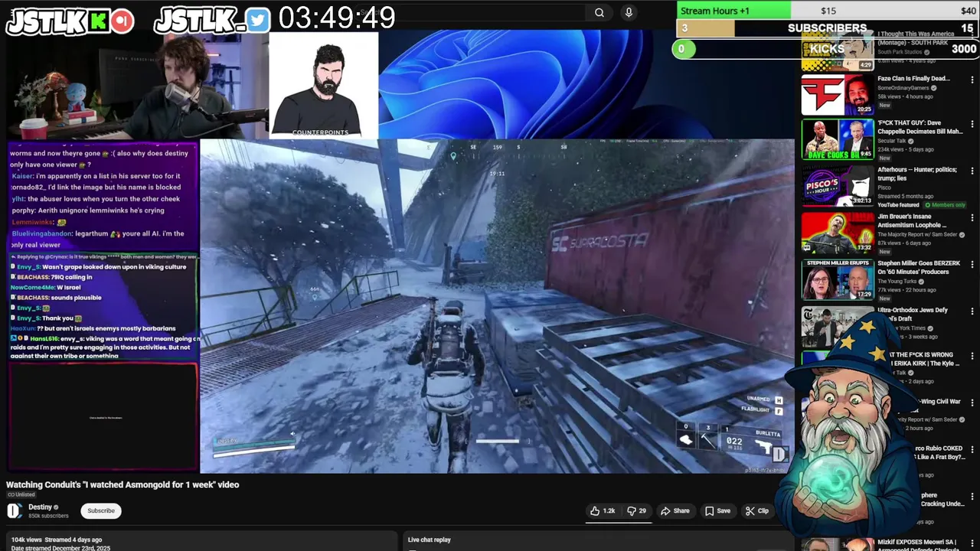The image size is (980, 551).
Task: Click the Subscribers goal progress bar
Action: (827, 28)
